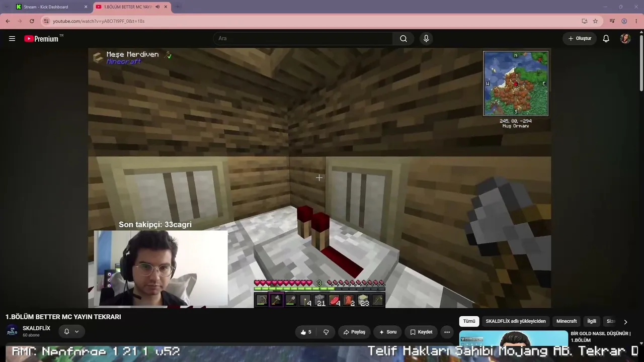This screenshot has width=644, height=362.
Task: Install app icon in the address bar
Action: [x=584, y=21]
